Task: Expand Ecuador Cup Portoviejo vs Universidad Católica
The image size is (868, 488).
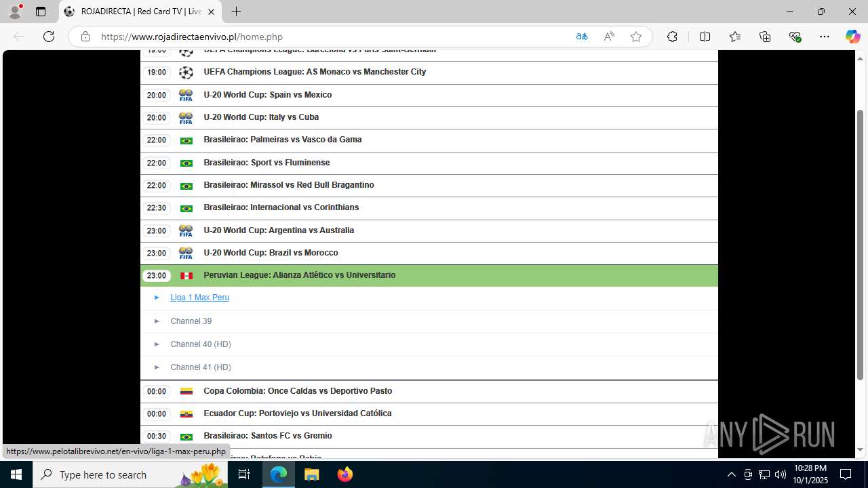Action: [429, 414]
